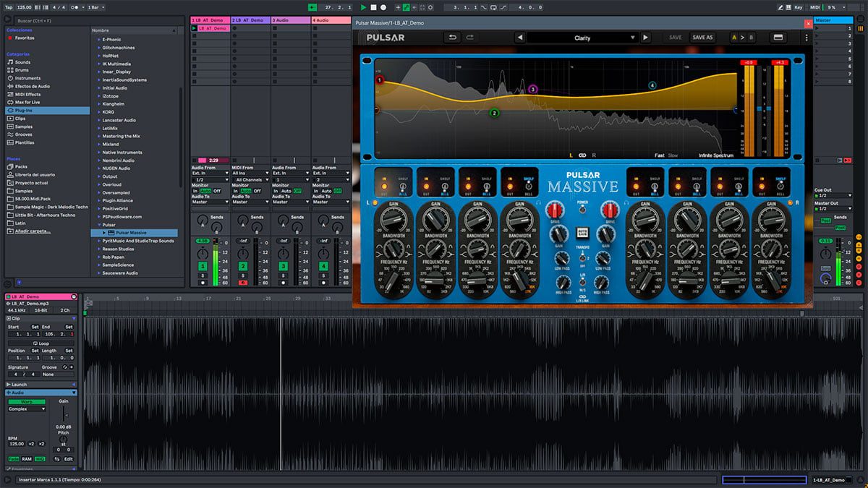
Task: Select the Master track header
Action: 833,20
